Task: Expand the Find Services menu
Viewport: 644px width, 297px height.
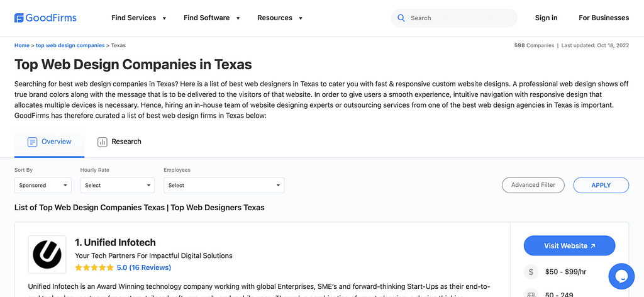Action: pos(139,18)
